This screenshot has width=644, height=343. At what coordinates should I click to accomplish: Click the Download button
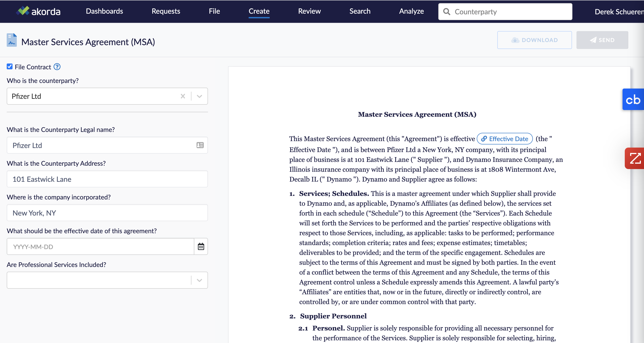click(534, 40)
